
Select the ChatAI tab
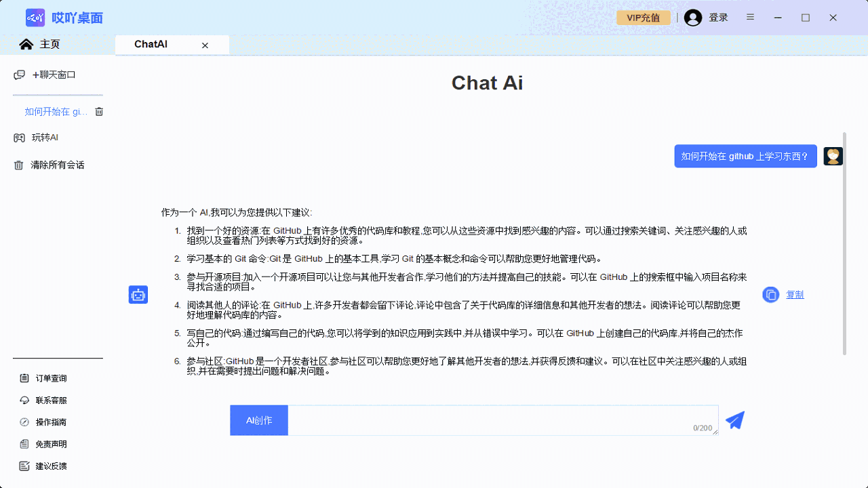150,44
